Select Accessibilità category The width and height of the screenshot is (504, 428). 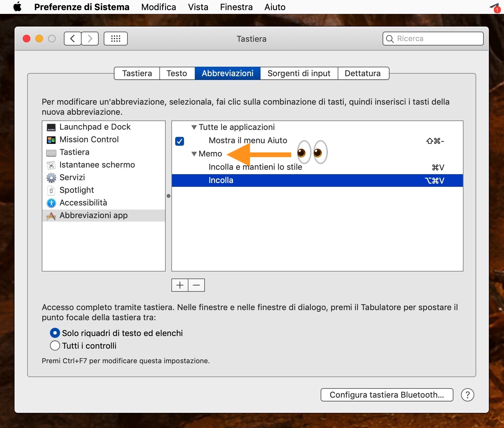coord(104,203)
